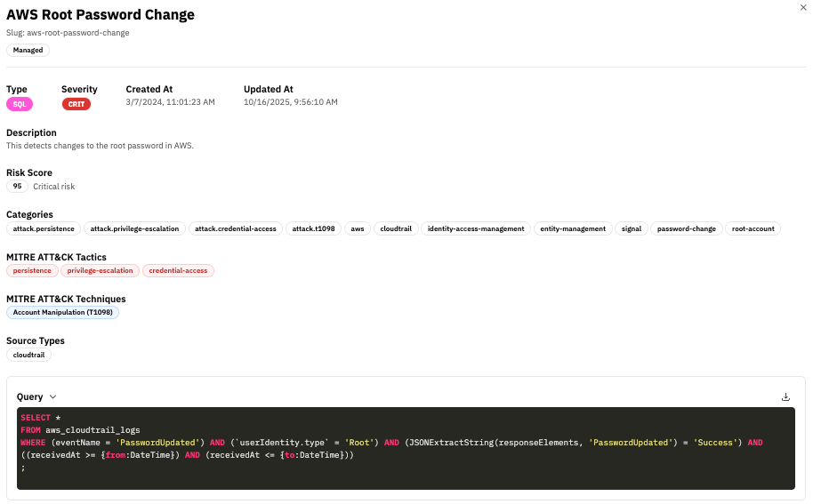Click the persistence MITRE tactic tag

(x=32, y=270)
